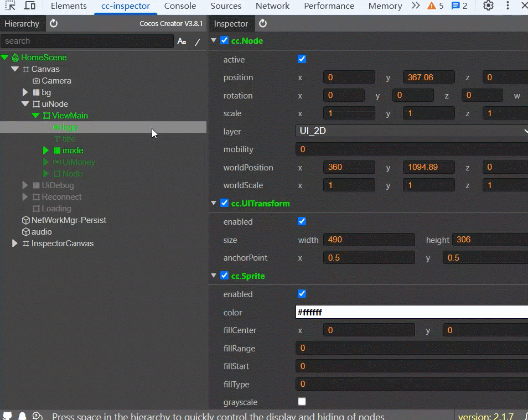Image resolution: width=528 pixels, height=420 pixels.
Task: Click the NetWorkMgr-Persist cube icon
Action: pos(25,220)
